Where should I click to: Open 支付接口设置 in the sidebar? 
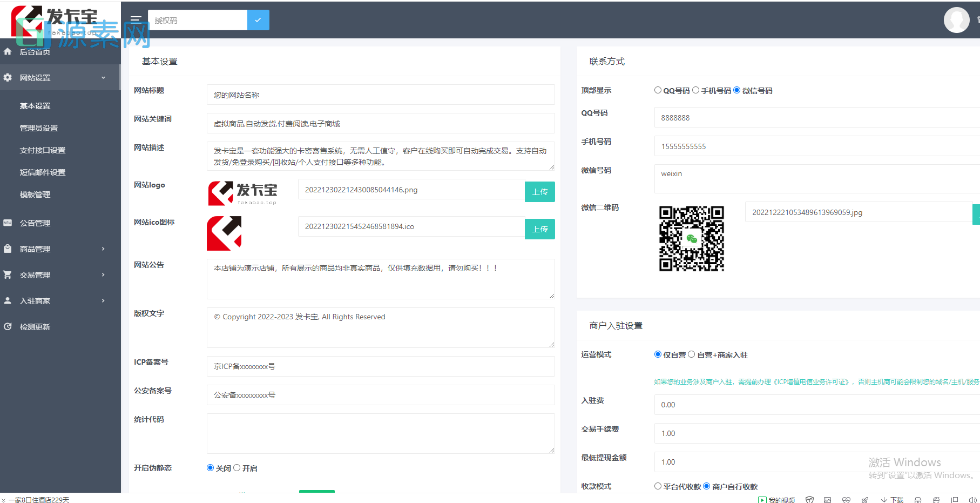click(42, 150)
